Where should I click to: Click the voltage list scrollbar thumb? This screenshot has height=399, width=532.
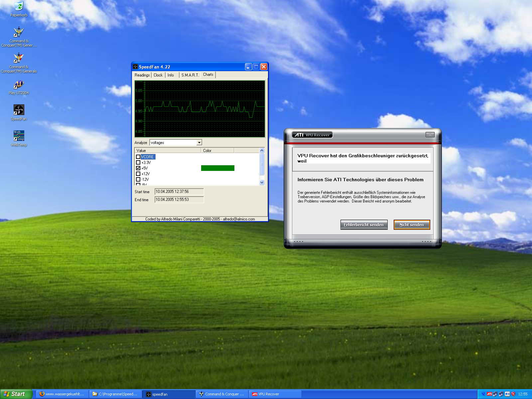click(x=262, y=164)
